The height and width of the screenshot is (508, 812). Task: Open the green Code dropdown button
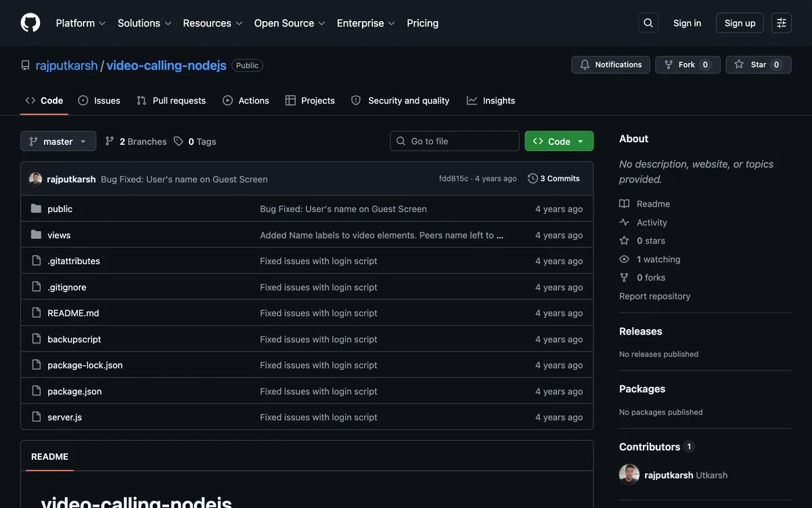tap(559, 141)
